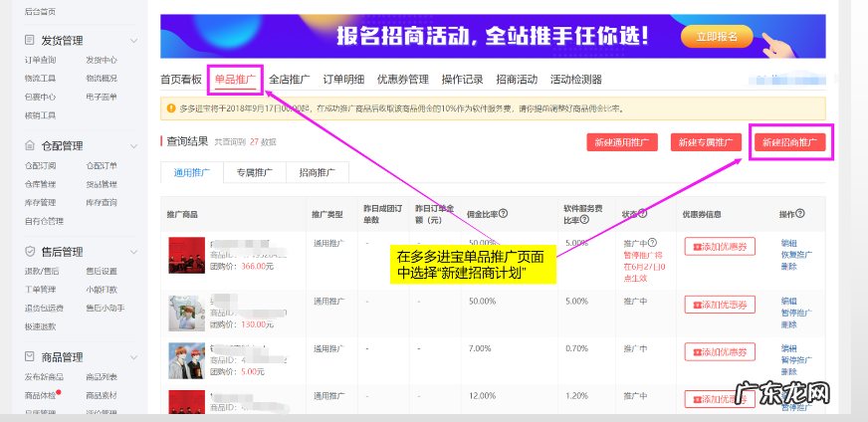Open the 全店推广 tab
The width and height of the screenshot is (868, 422).
pyautogui.click(x=290, y=80)
